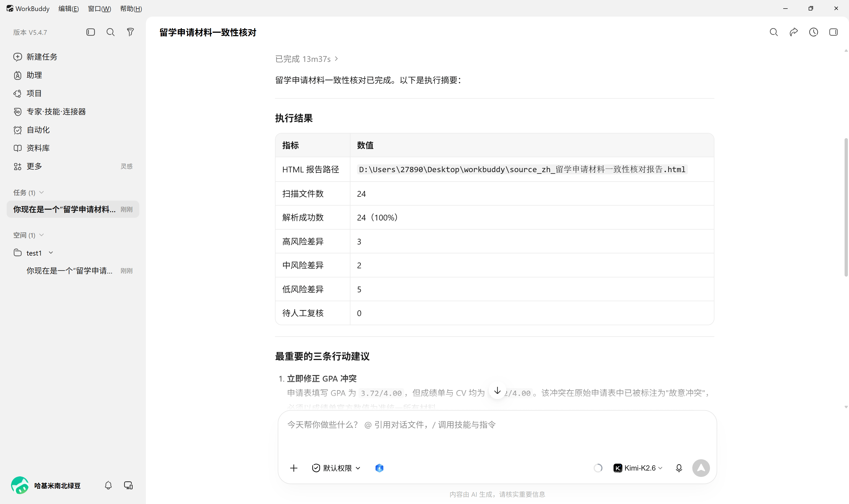Open the device connection icon beside bell
Screen dimensions: 849x504
point(128,485)
